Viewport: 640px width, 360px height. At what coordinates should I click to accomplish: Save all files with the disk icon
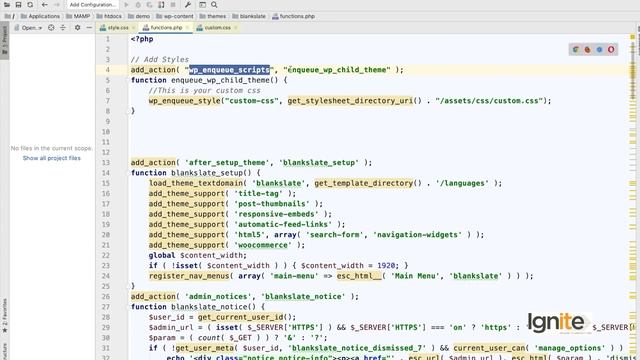[18, 5]
